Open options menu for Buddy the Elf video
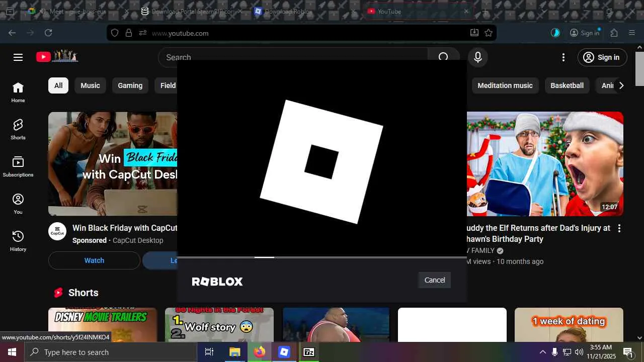The height and width of the screenshot is (362, 644). point(619,228)
